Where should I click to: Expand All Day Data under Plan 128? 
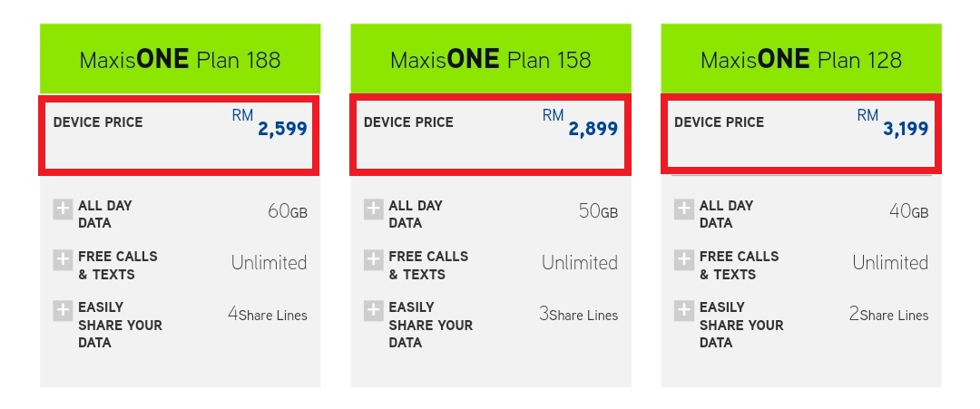[684, 210]
